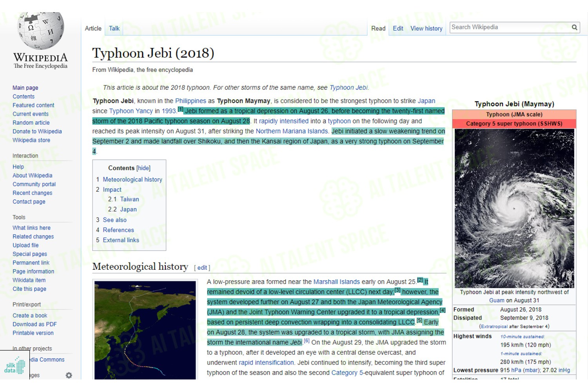Open the Edit tab
Viewport: 588px width, 392px height.
coord(398,29)
